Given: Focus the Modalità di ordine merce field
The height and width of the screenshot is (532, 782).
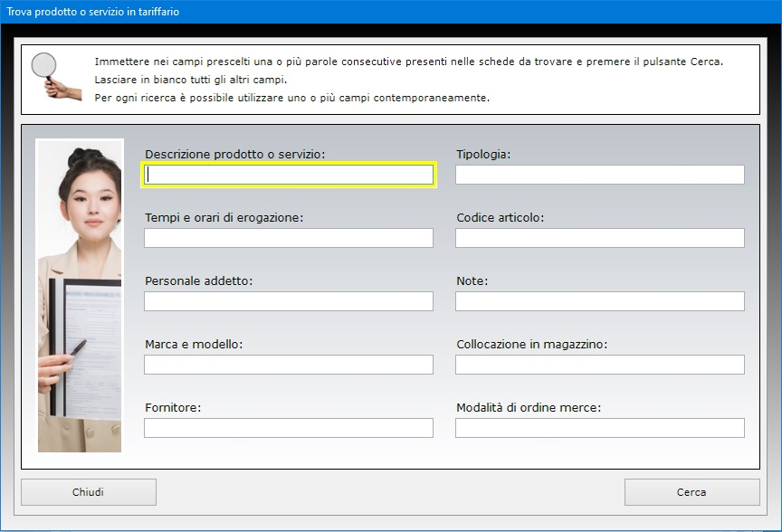Looking at the screenshot, I should point(600,428).
